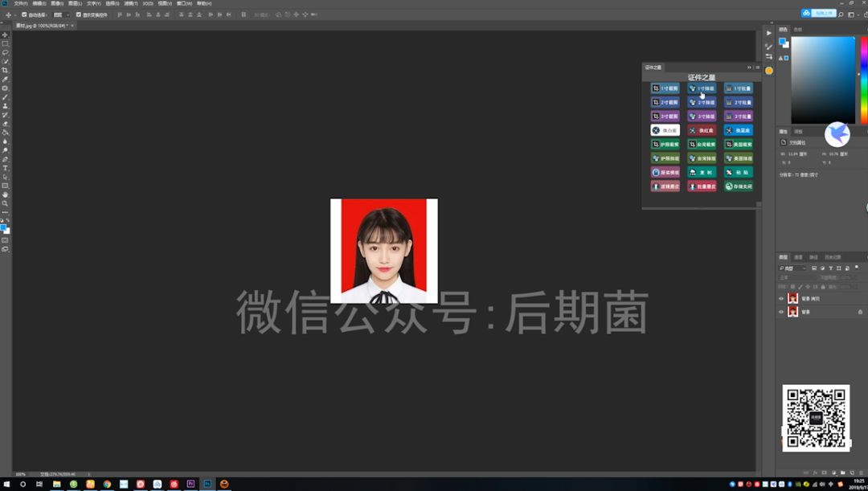
Task: Hide the 背景 layer
Action: [781, 312]
